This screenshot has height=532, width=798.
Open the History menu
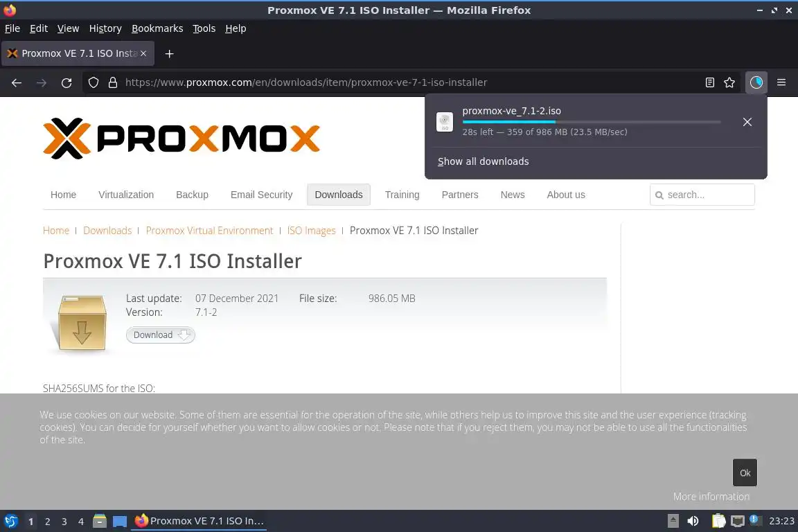(x=105, y=28)
